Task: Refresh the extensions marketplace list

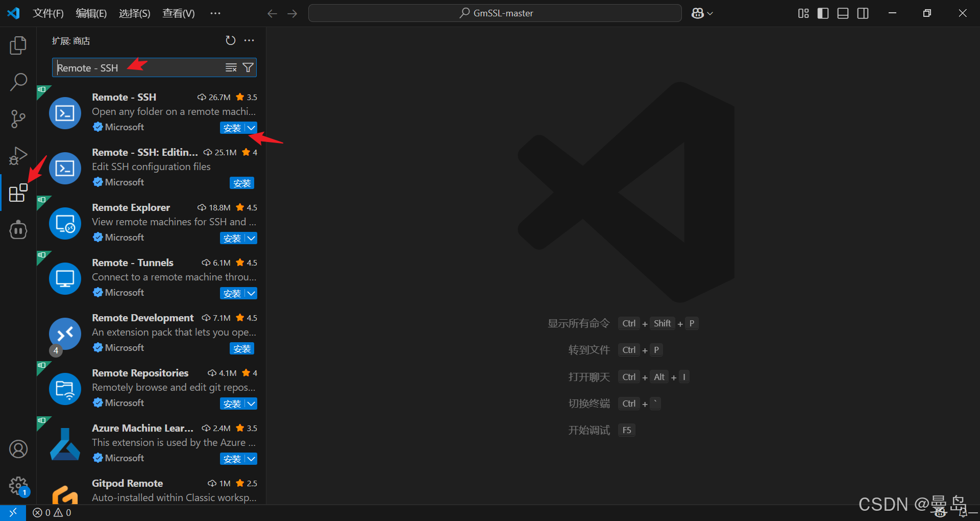Action: [x=231, y=40]
